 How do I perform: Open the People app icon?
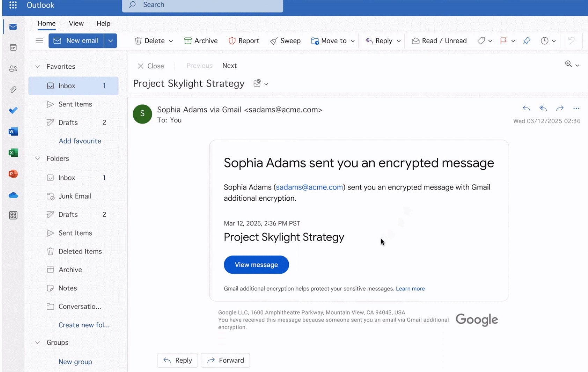[x=13, y=68]
